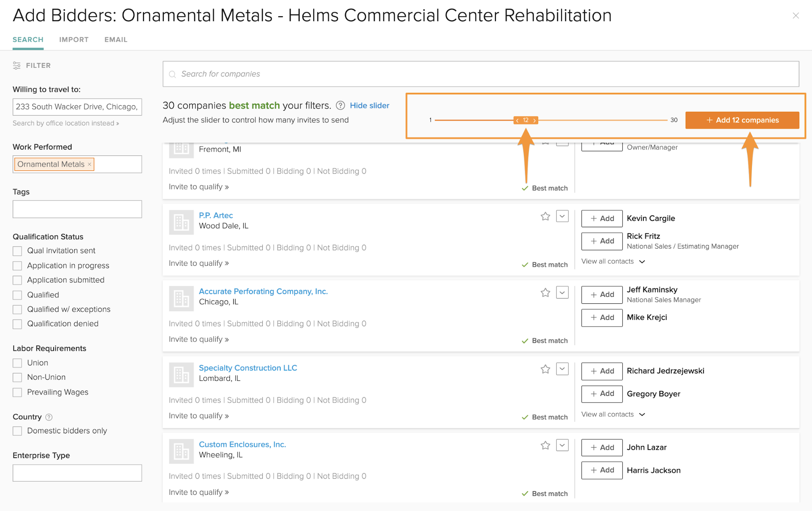Image resolution: width=812 pixels, height=511 pixels.
Task: Expand View all contacts for Specialty Construction
Action: [x=613, y=414]
